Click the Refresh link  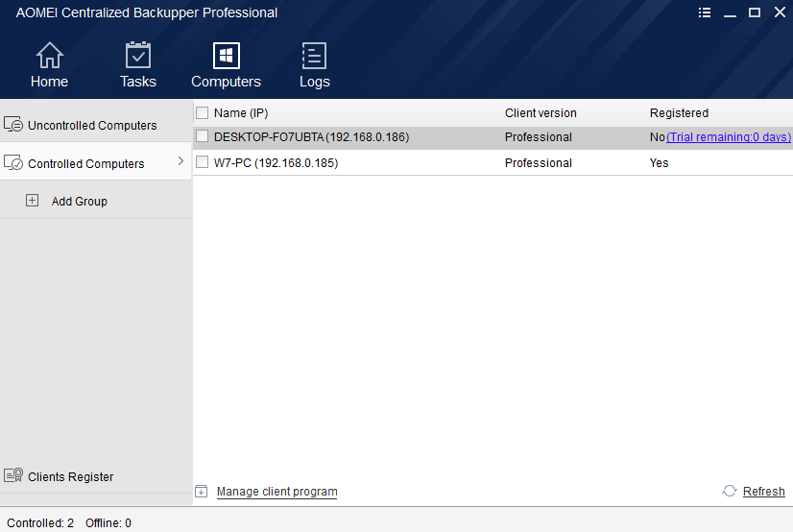point(763,491)
